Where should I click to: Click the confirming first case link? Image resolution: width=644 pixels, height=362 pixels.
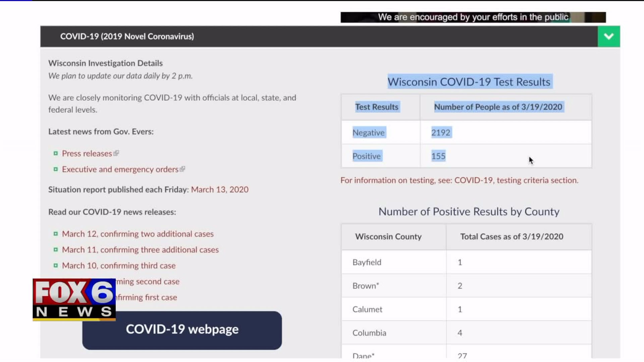pos(146,297)
